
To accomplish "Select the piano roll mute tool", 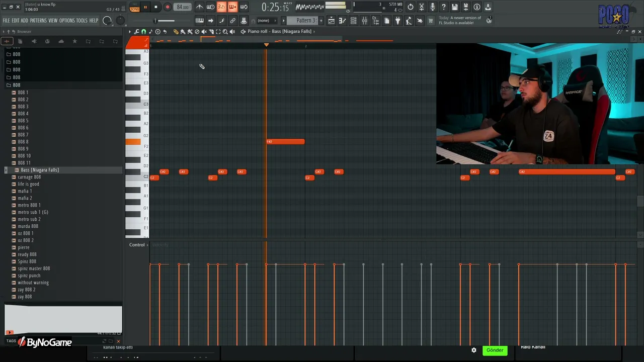I will click(204, 31).
